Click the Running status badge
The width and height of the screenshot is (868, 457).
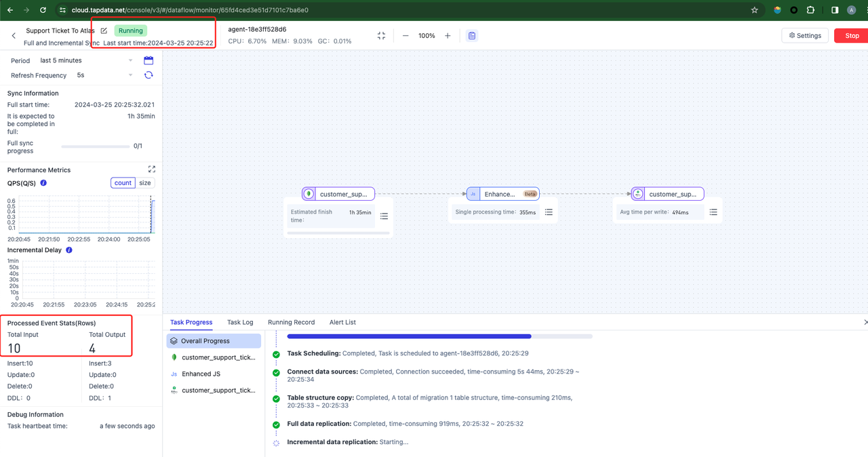(131, 31)
